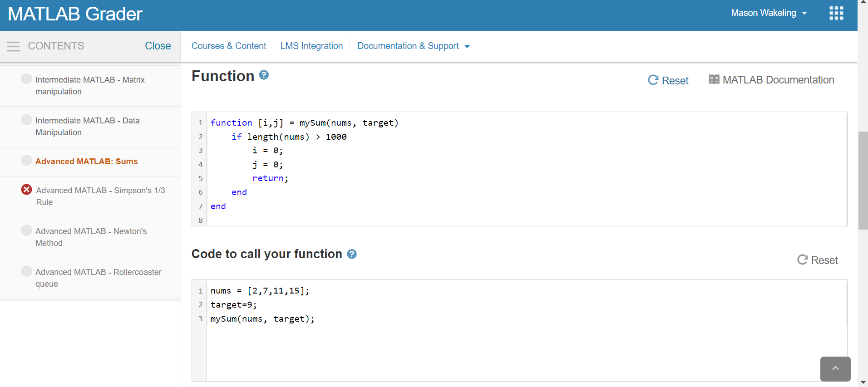This screenshot has width=868, height=387.
Task: Click help icon beside Code to call your function
Action: tap(352, 254)
